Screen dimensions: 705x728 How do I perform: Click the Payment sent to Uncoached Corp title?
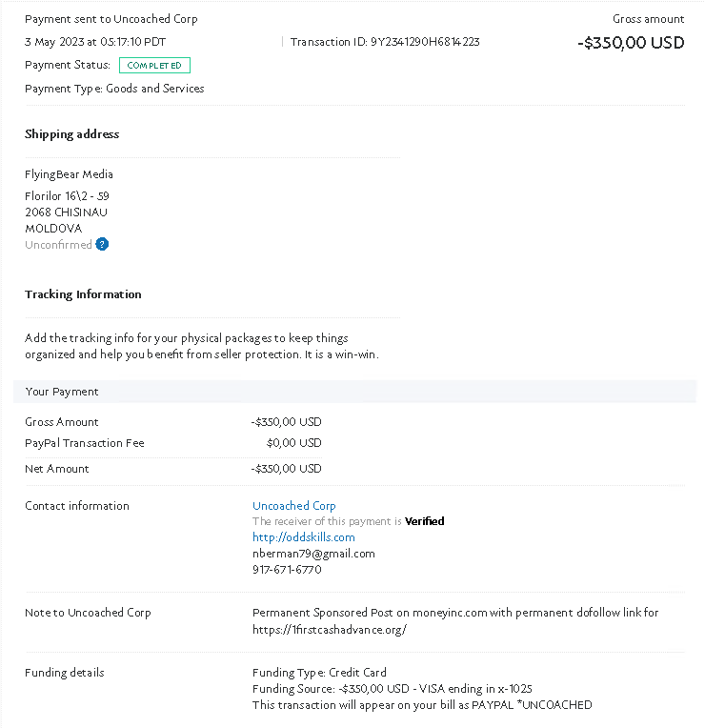111,19
